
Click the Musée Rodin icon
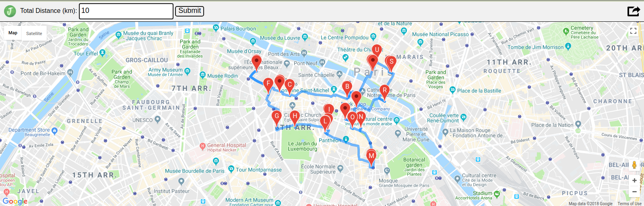pyautogui.click(x=202, y=75)
